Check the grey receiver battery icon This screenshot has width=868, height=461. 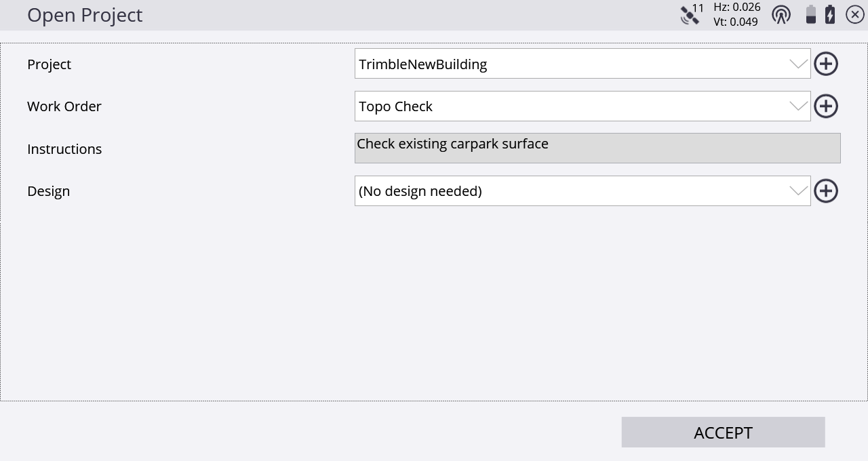(x=810, y=14)
